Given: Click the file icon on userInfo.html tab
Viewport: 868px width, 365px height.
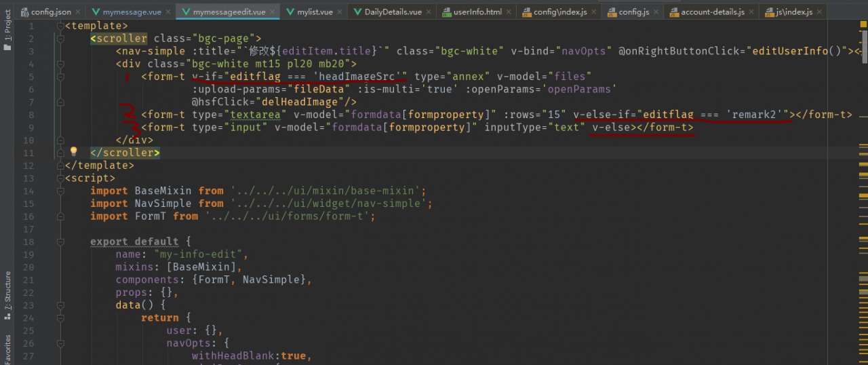Looking at the screenshot, I should (x=447, y=12).
